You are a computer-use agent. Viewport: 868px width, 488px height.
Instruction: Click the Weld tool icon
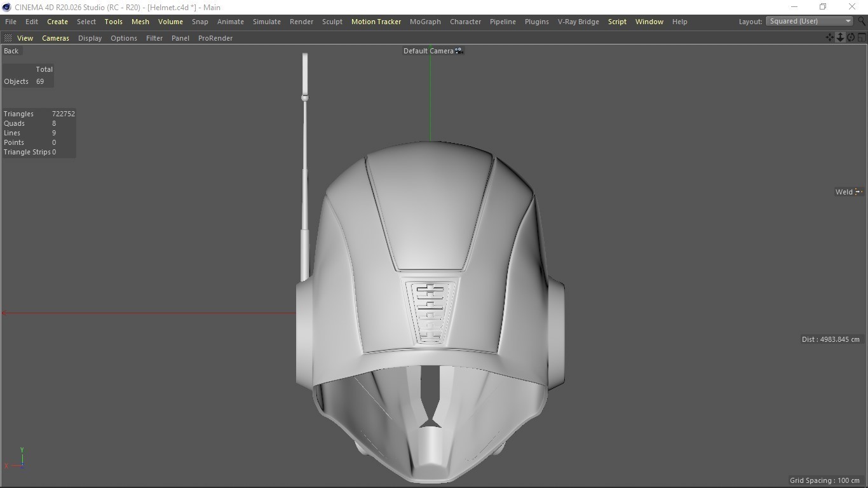point(858,192)
